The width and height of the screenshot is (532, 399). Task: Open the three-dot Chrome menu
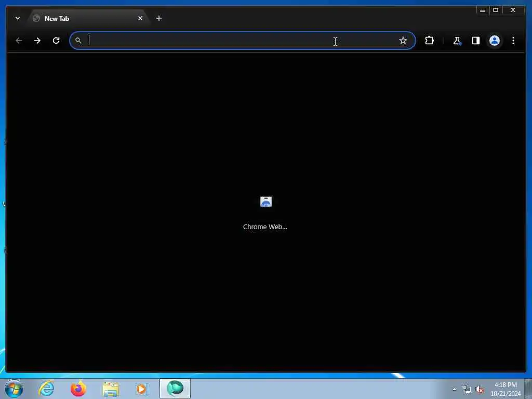click(513, 41)
